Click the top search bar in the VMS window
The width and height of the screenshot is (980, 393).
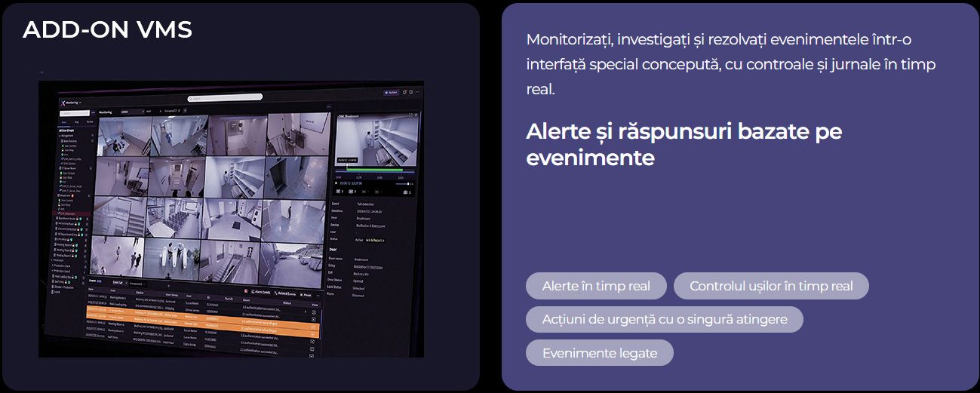(x=226, y=98)
